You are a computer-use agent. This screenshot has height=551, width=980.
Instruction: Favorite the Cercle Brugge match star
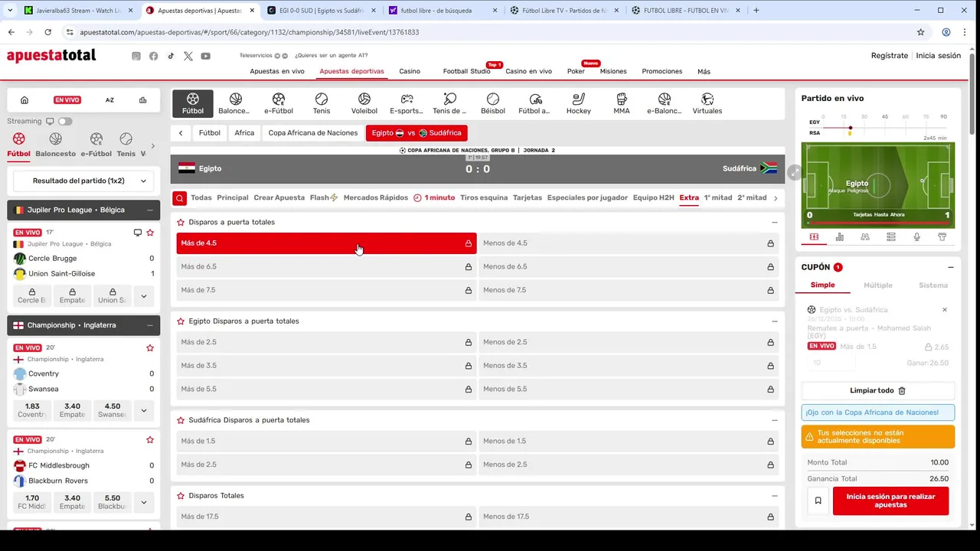click(150, 233)
